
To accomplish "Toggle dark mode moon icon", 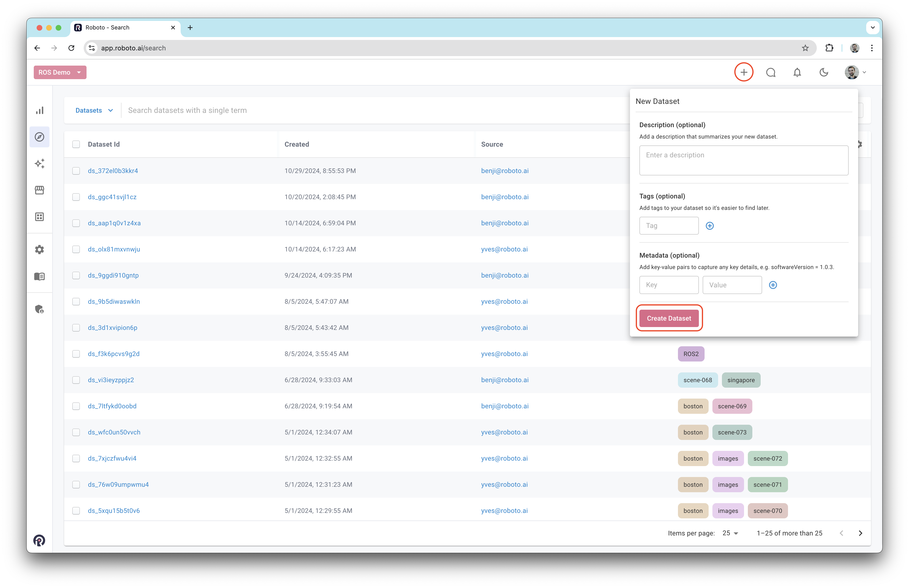I will pos(823,72).
